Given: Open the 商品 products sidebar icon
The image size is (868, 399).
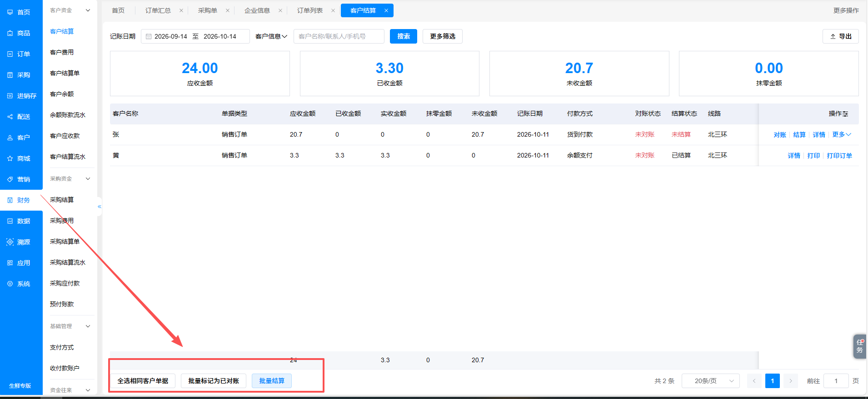Looking at the screenshot, I should [10, 33].
